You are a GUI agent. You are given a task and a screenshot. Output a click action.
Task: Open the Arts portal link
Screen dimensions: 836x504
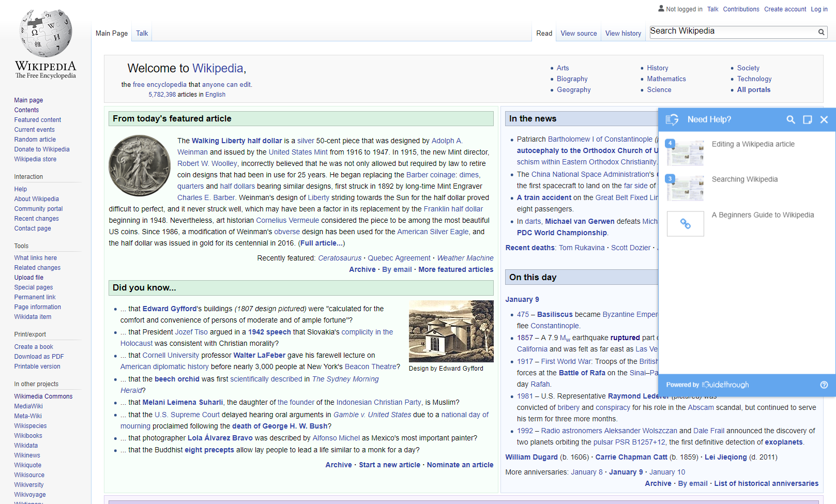[563, 68]
